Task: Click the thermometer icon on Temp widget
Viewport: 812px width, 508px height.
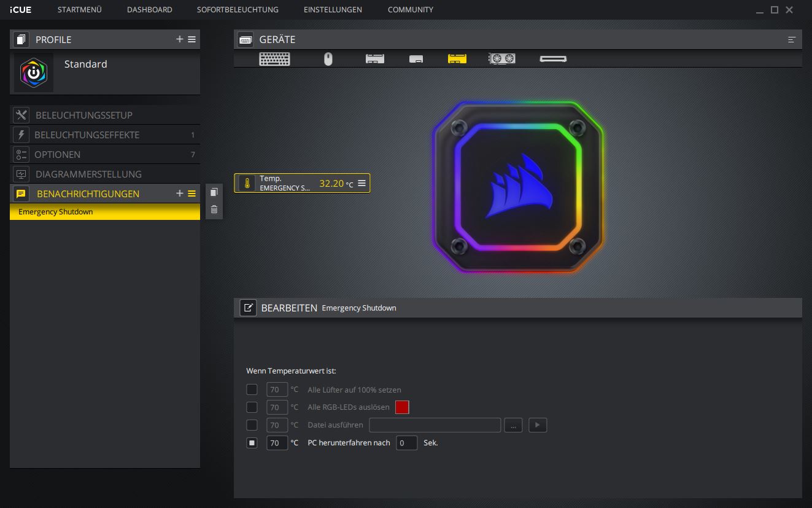Action: (x=247, y=183)
